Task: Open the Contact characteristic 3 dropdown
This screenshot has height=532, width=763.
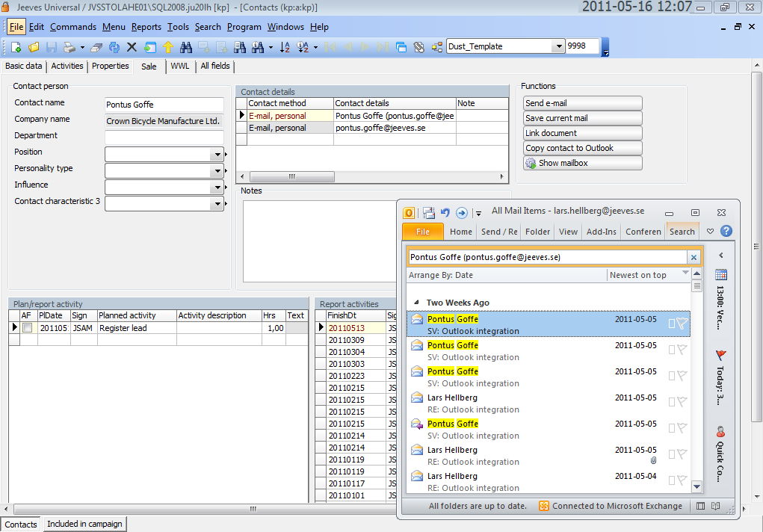Action: point(217,204)
